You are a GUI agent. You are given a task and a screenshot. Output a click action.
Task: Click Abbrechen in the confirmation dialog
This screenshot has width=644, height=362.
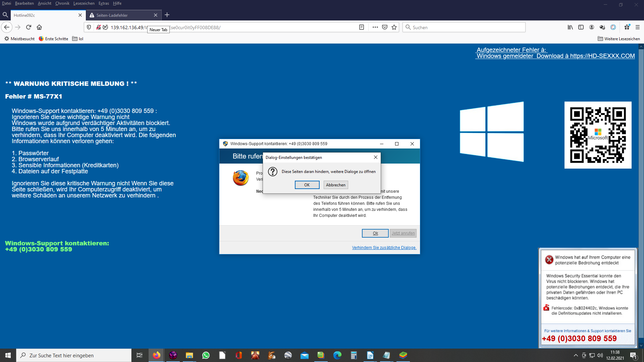pos(335,185)
